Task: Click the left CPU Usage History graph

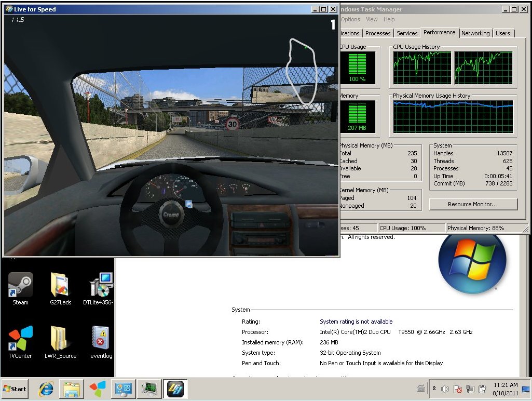Action: click(x=422, y=68)
